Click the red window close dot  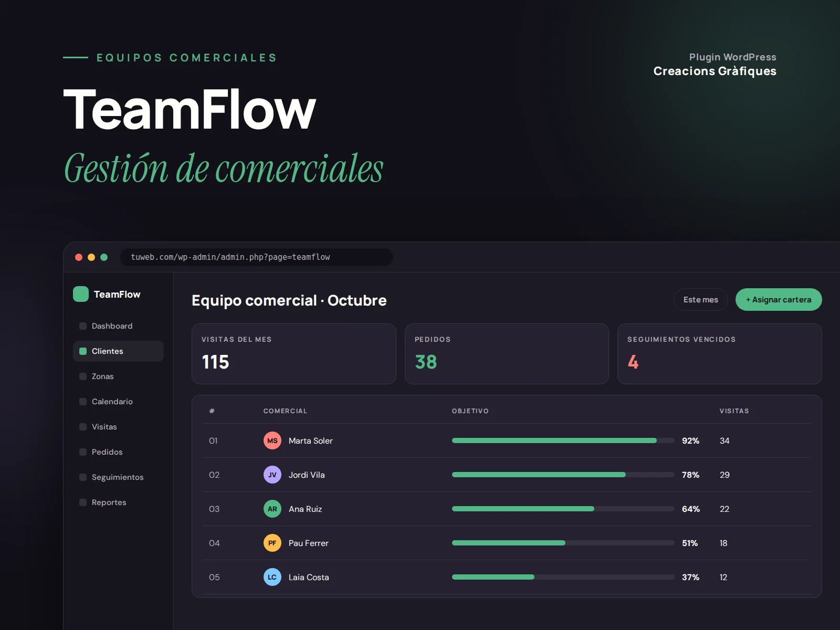(79, 257)
